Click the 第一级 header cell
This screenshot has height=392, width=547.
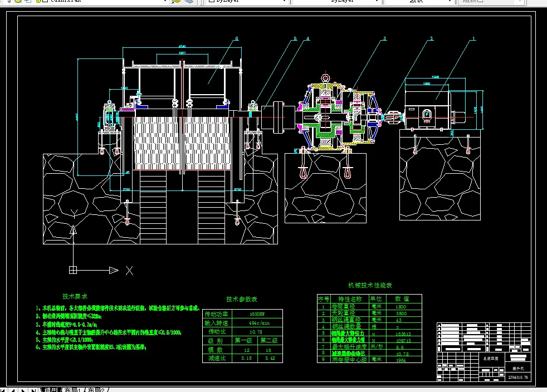coord(244,341)
